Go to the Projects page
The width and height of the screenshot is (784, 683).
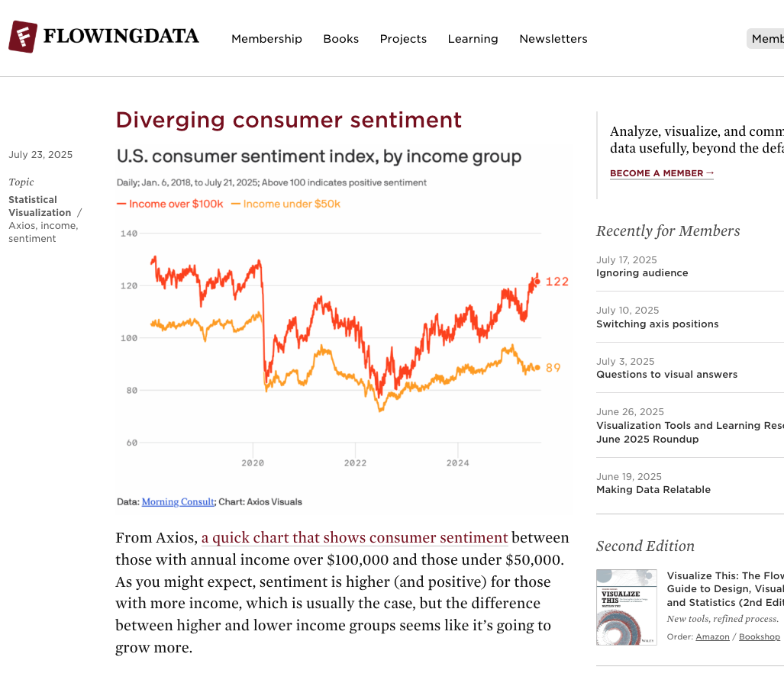[403, 39]
